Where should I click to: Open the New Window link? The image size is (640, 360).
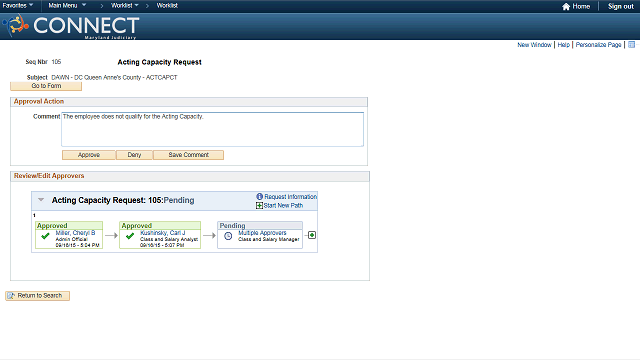(534, 44)
